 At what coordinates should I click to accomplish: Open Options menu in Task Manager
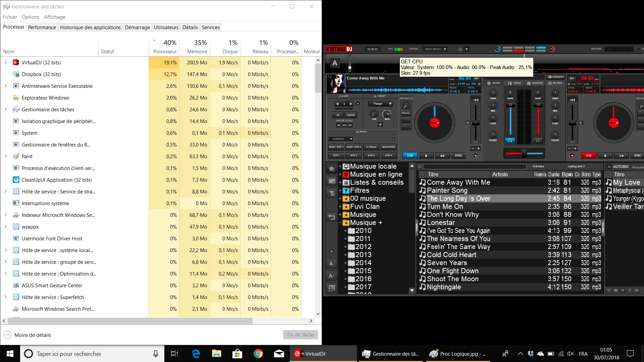point(31,17)
